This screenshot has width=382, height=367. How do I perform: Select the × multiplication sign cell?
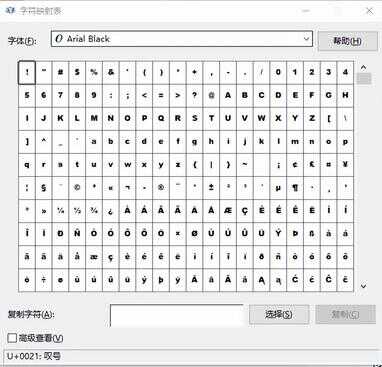pyautogui.click(x=178, y=234)
